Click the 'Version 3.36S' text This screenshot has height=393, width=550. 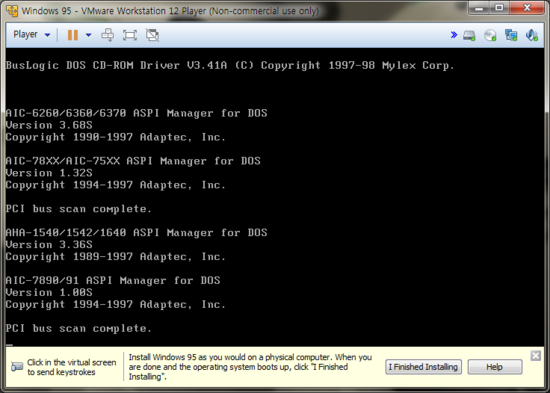(49, 245)
